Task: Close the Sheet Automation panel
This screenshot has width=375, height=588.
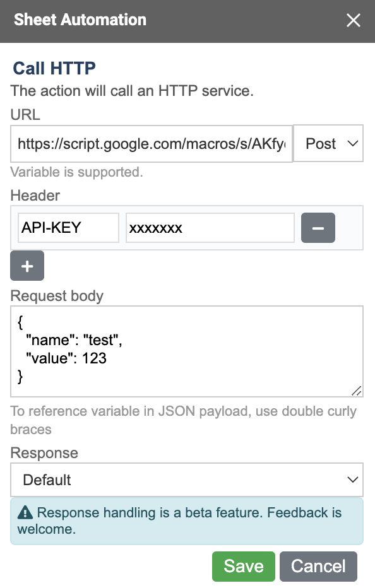Action: pyautogui.click(x=354, y=20)
